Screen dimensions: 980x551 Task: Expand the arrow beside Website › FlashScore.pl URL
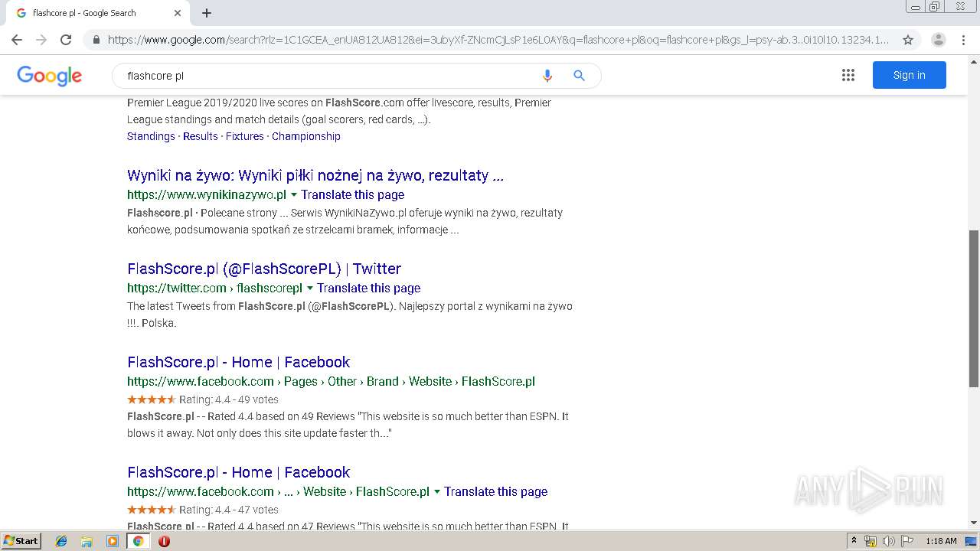tap(437, 492)
